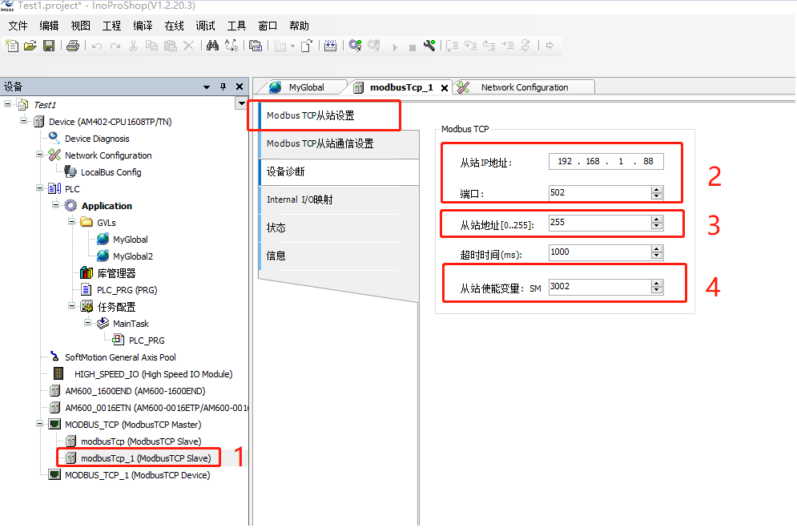Decrease the 从站地址 value with down arrow
The width and height of the screenshot is (797, 532).
point(657,226)
